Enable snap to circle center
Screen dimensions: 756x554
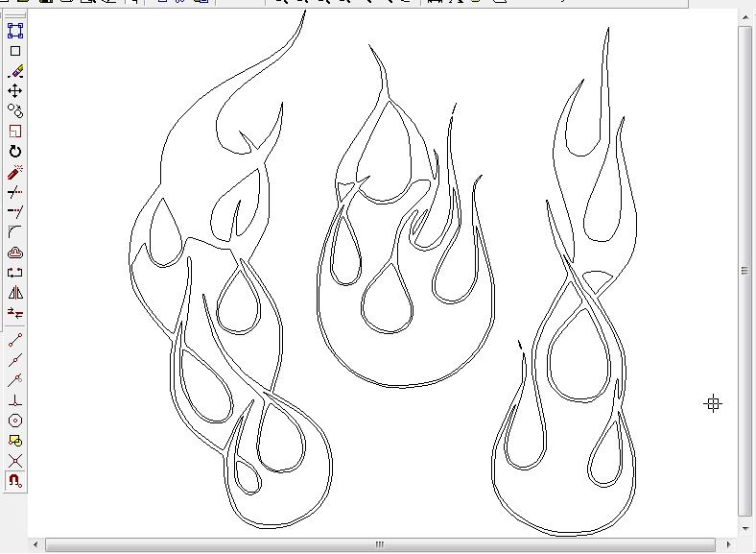(15, 421)
